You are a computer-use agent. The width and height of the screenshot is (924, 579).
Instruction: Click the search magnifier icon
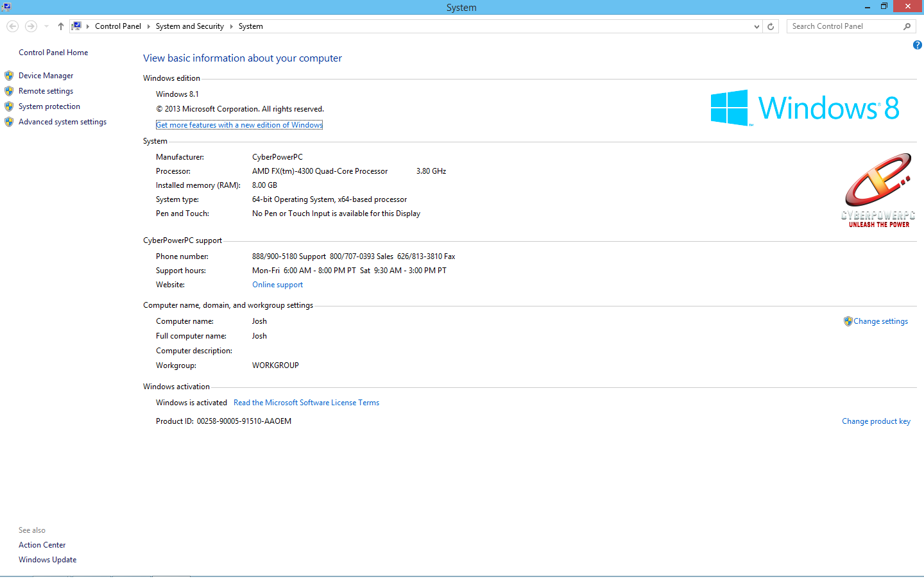point(907,26)
